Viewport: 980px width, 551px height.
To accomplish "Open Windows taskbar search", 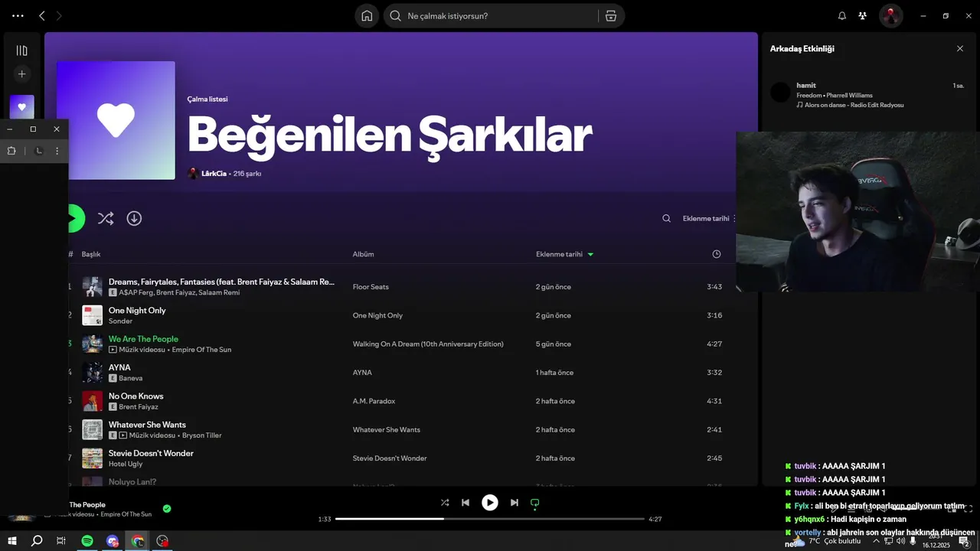I will click(37, 541).
